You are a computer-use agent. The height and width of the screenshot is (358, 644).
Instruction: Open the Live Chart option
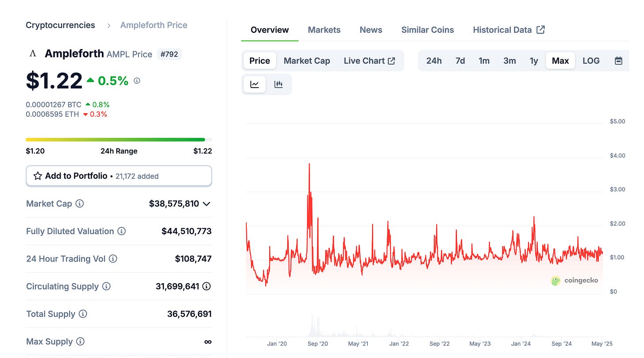(x=369, y=61)
